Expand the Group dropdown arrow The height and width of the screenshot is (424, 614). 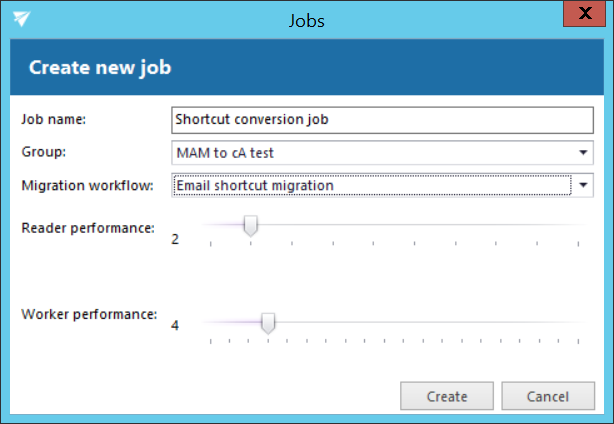pos(584,152)
